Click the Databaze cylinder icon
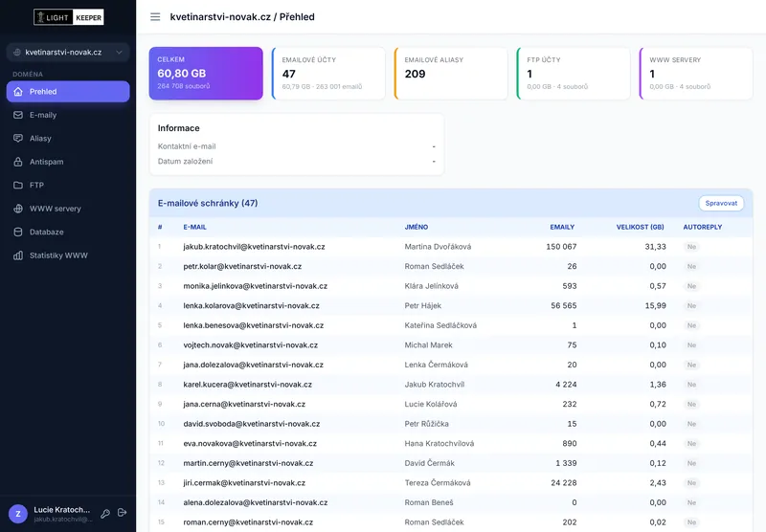 (18, 232)
